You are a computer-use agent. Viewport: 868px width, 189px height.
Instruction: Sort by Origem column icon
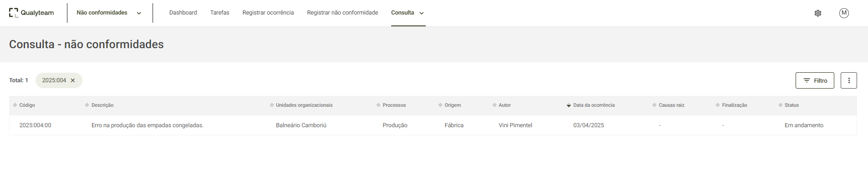pyautogui.click(x=440, y=105)
